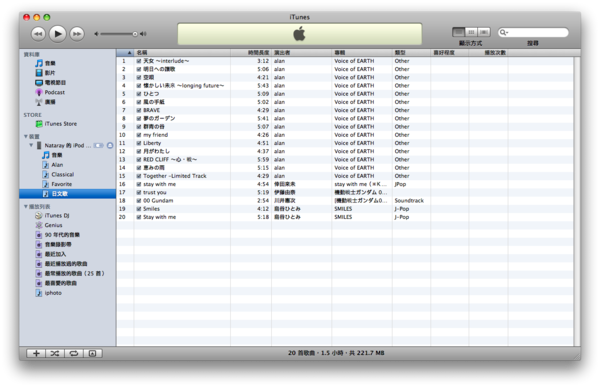Open the search magnifier options

pos(504,33)
